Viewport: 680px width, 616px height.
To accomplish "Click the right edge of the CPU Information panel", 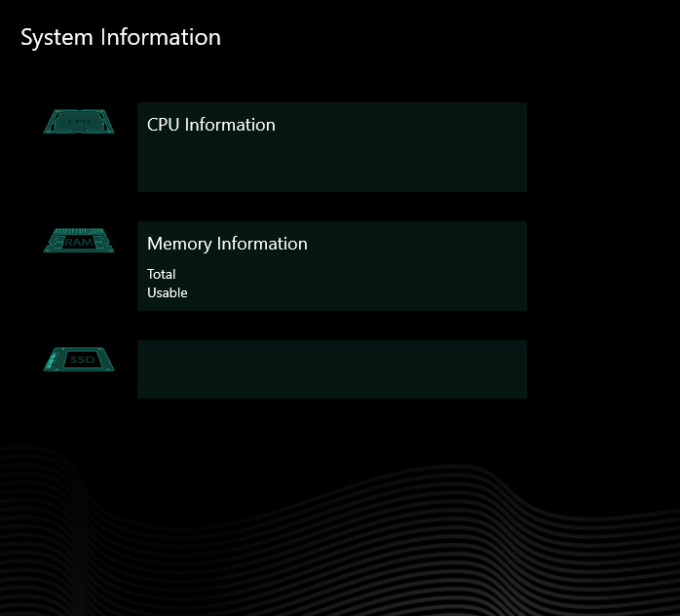I will point(520,147).
